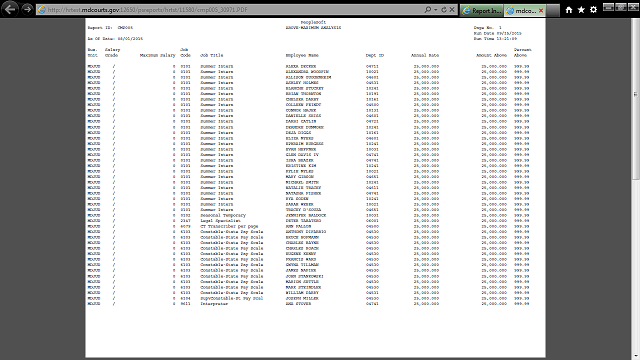
Task: Click the 'SupvConstable-St Pay Scal' job title
Action: point(231,298)
